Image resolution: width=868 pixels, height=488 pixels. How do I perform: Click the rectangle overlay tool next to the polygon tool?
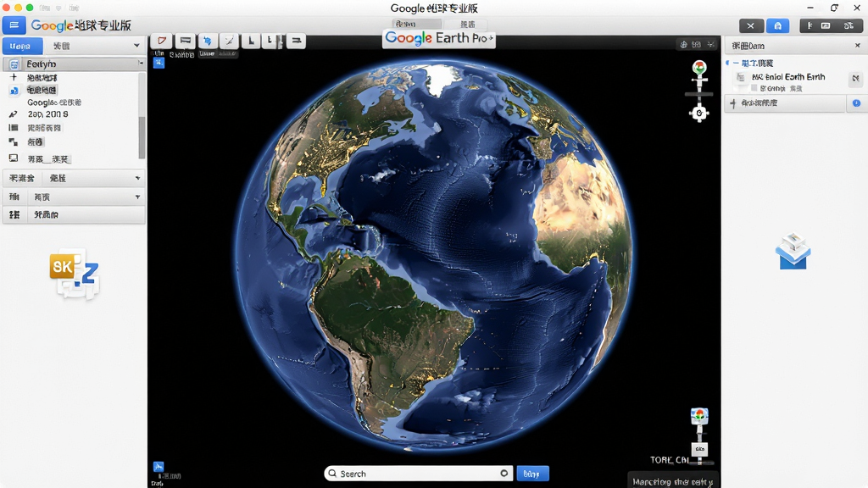pyautogui.click(x=185, y=41)
